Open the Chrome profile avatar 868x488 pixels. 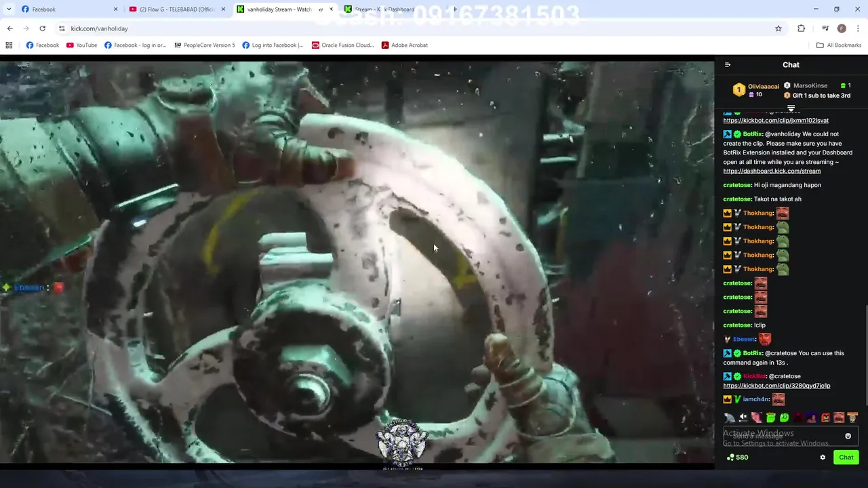pyautogui.click(x=842, y=28)
